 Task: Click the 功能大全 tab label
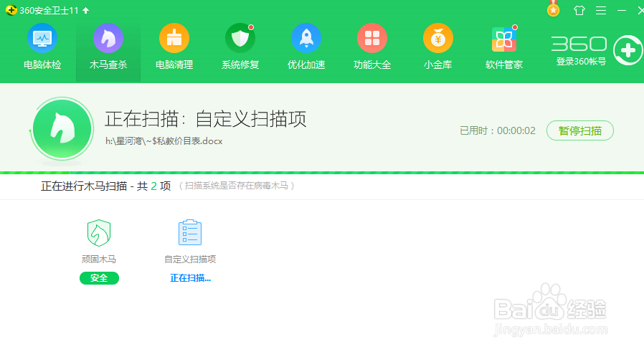(372, 65)
